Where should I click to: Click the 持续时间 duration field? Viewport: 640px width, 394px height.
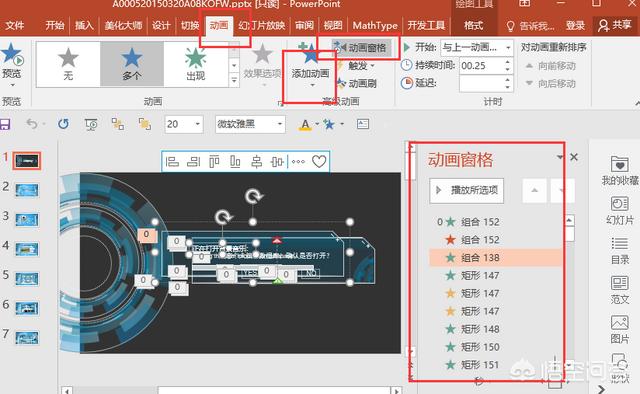[481, 66]
